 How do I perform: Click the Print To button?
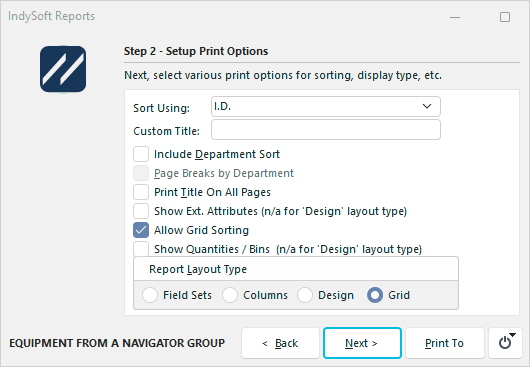[444, 343]
